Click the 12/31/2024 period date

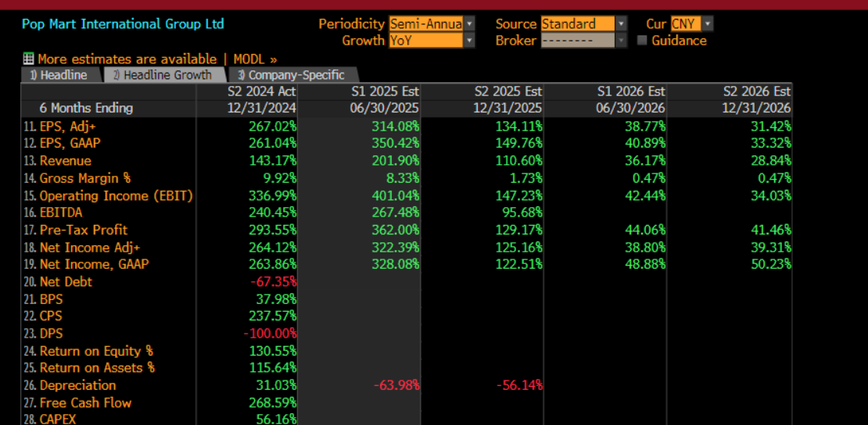click(262, 108)
